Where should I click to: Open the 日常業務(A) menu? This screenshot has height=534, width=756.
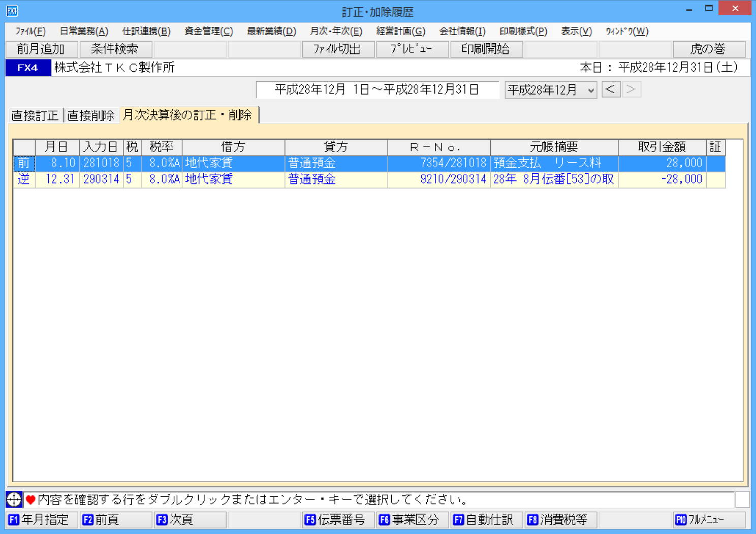click(84, 32)
